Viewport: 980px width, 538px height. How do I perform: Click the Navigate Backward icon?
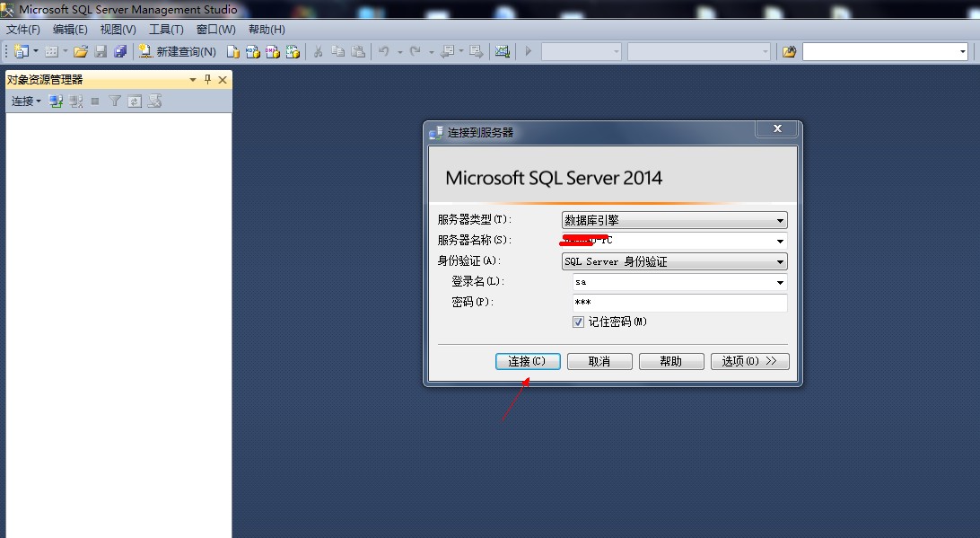click(448, 51)
